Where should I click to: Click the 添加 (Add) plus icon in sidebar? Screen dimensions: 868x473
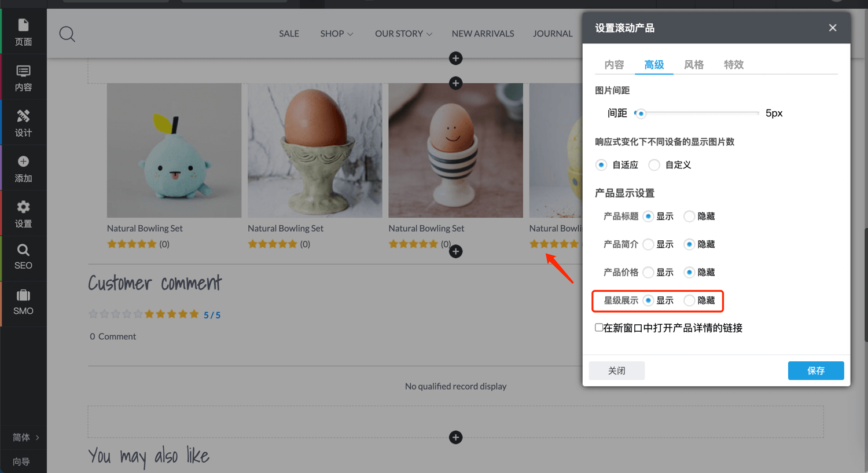pyautogui.click(x=23, y=168)
